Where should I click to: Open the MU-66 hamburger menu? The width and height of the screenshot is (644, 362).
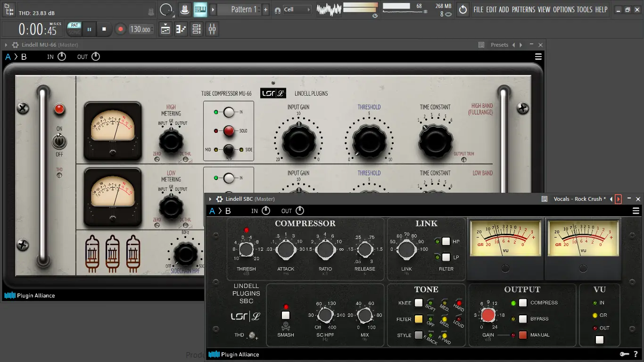(x=538, y=57)
